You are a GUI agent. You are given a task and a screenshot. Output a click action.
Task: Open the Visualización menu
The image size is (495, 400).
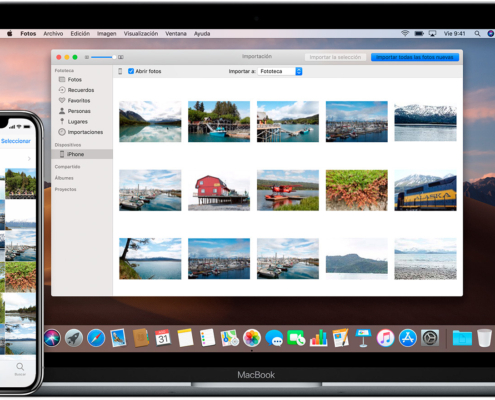click(x=141, y=34)
